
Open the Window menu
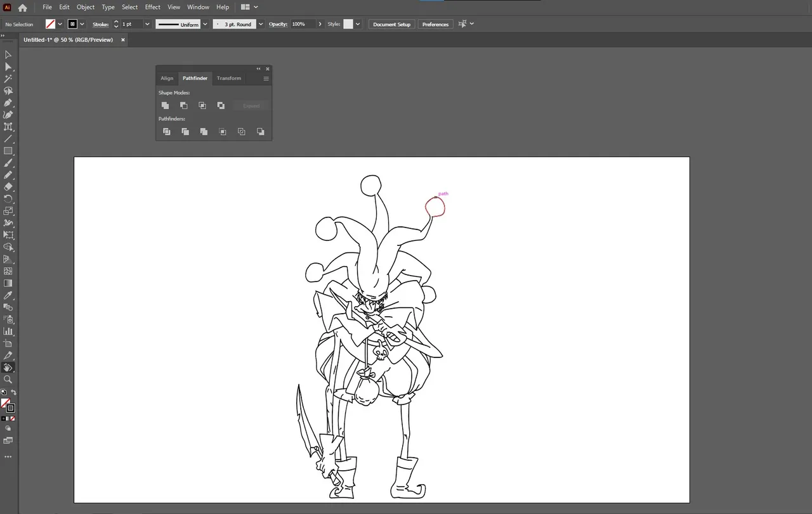(x=199, y=7)
